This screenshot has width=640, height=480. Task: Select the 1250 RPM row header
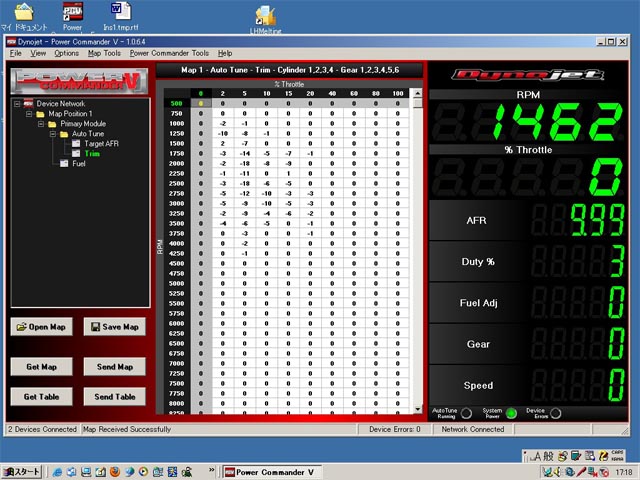[177, 133]
